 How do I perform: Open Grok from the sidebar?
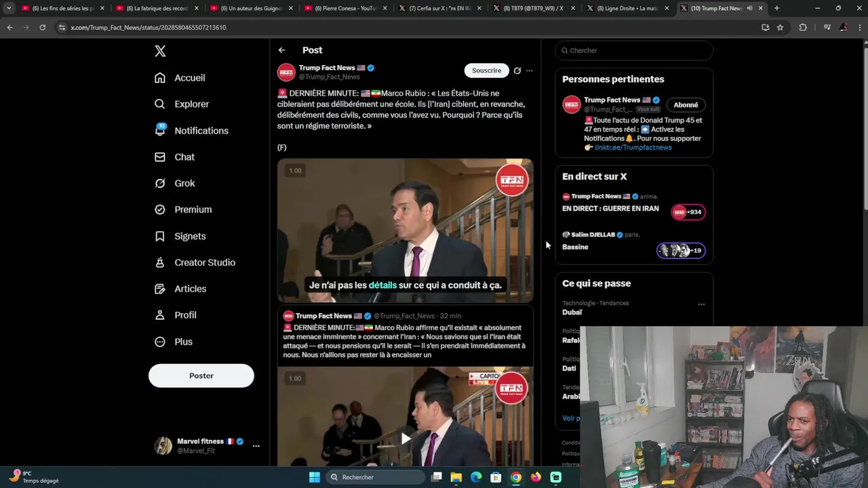[174, 184]
